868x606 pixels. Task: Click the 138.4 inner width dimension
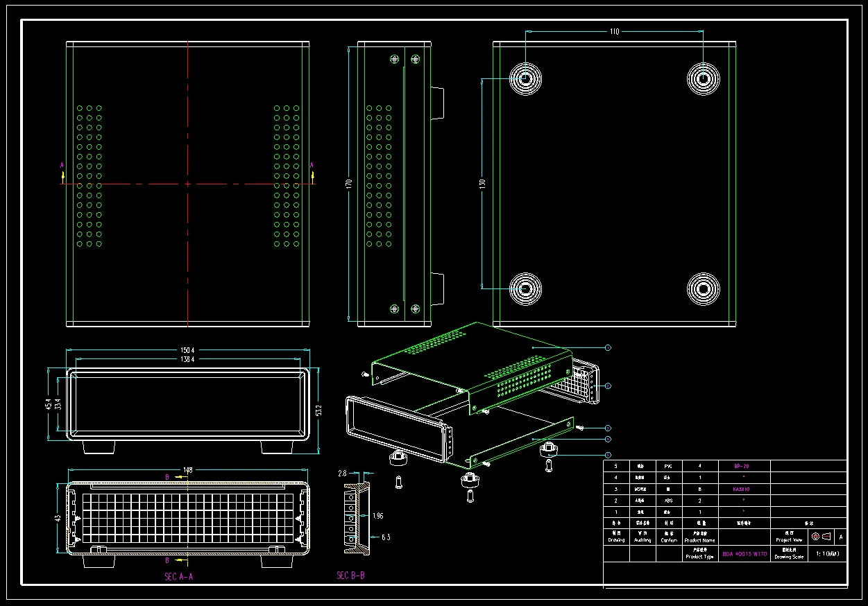coord(187,360)
